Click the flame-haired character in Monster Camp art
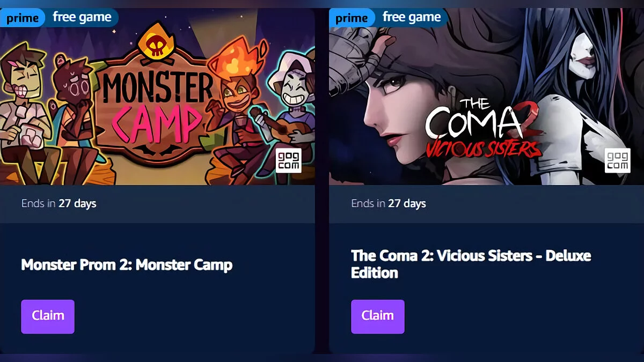The width and height of the screenshot is (644, 362). click(236, 107)
